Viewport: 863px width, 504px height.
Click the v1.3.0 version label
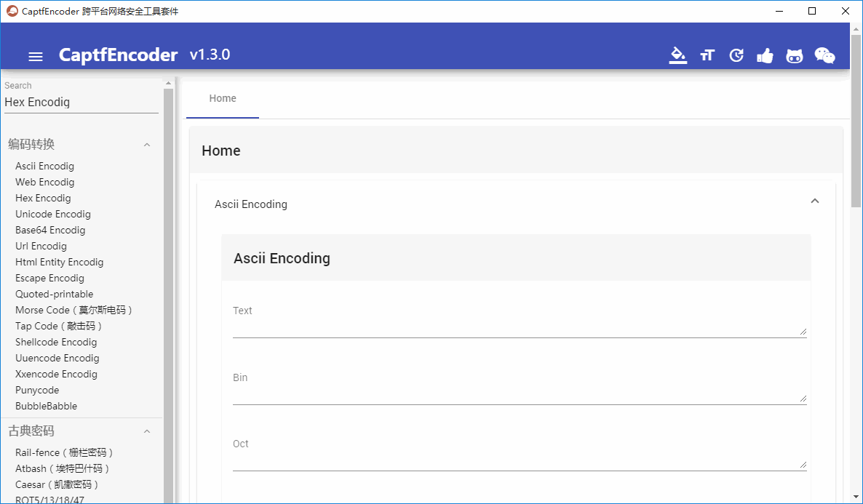[210, 55]
